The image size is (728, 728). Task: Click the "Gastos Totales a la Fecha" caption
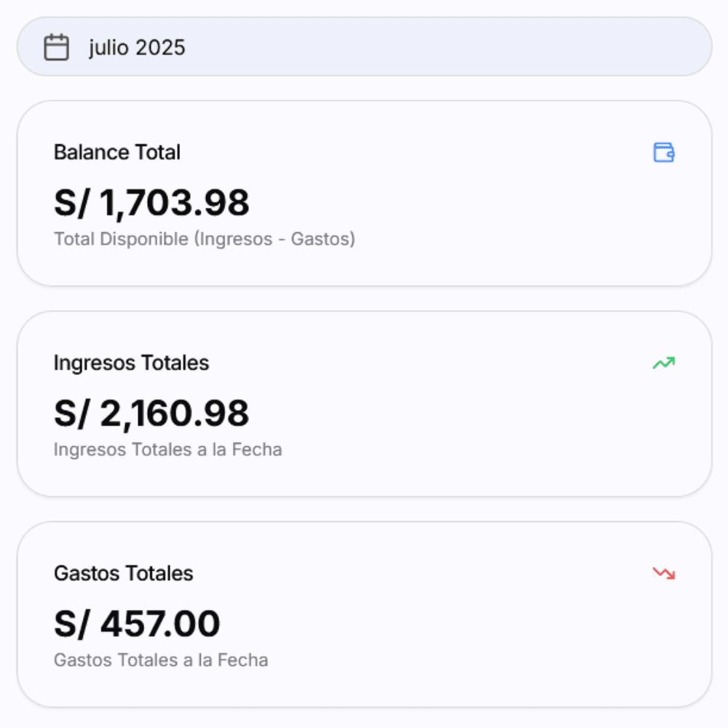(161, 660)
